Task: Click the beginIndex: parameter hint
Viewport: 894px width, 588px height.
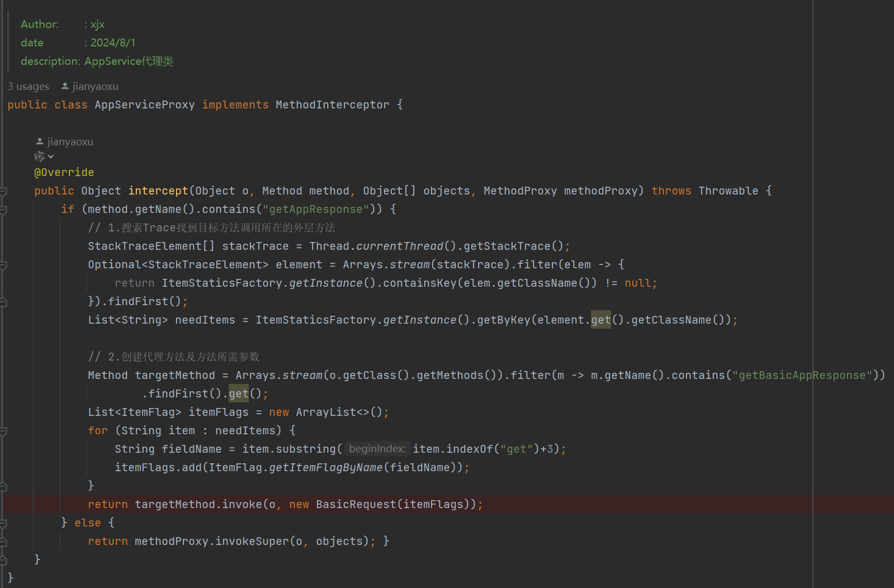Action: (x=377, y=449)
